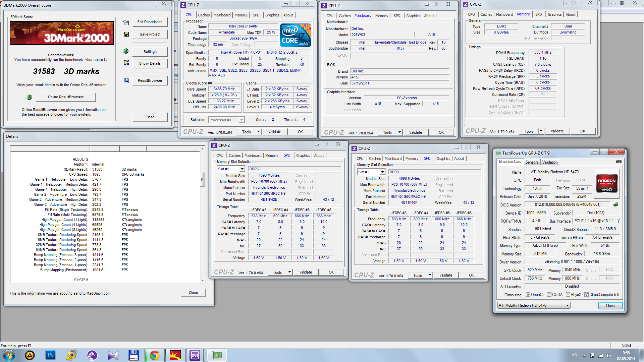Click the EN language indicator
The height and width of the screenshot is (362, 644).
tap(575, 355)
